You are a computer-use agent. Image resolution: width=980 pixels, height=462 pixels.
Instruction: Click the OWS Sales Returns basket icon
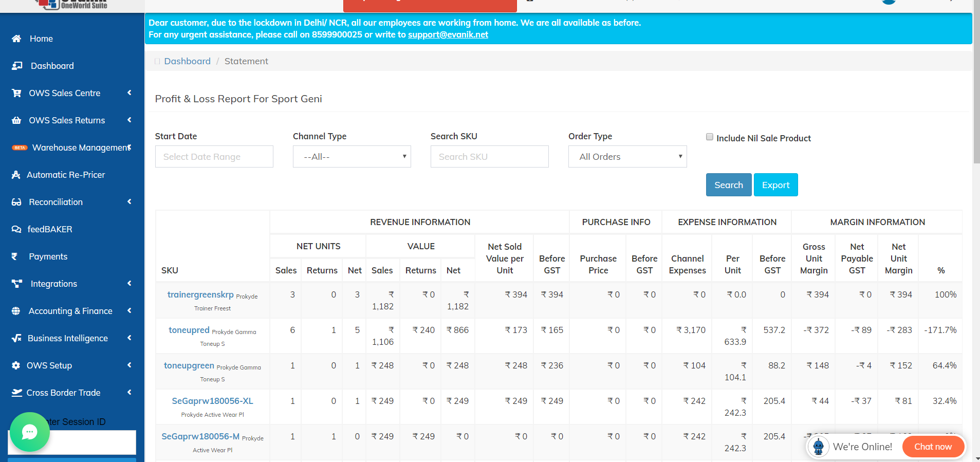16,120
